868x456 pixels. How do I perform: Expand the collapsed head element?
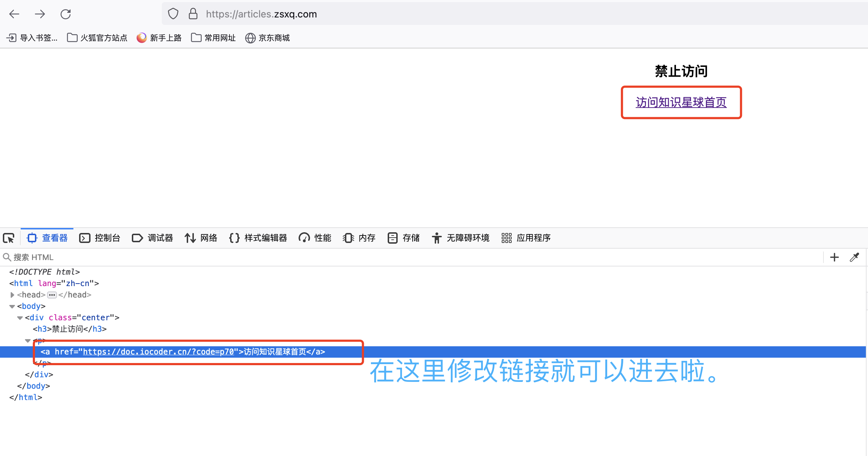click(x=12, y=295)
